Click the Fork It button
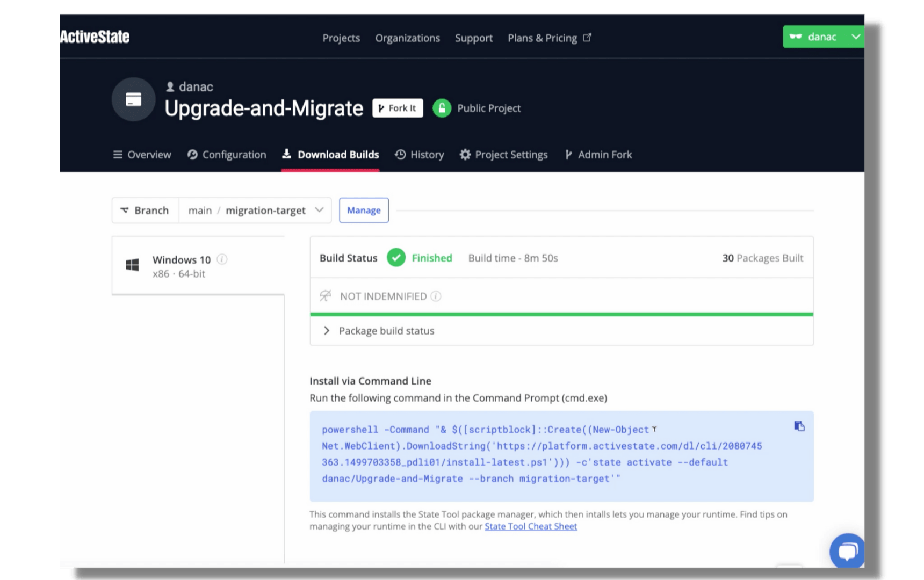924x580 pixels. click(x=398, y=108)
